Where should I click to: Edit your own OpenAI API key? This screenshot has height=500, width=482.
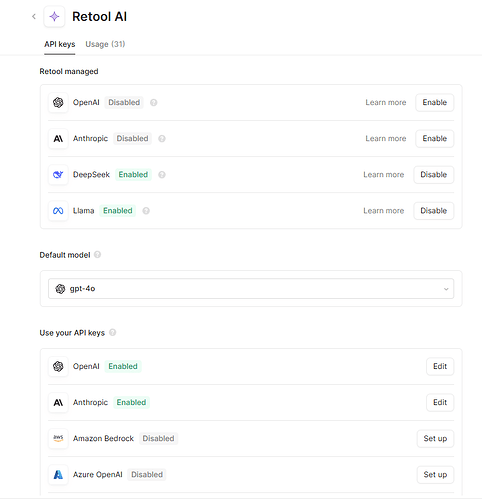440,366
